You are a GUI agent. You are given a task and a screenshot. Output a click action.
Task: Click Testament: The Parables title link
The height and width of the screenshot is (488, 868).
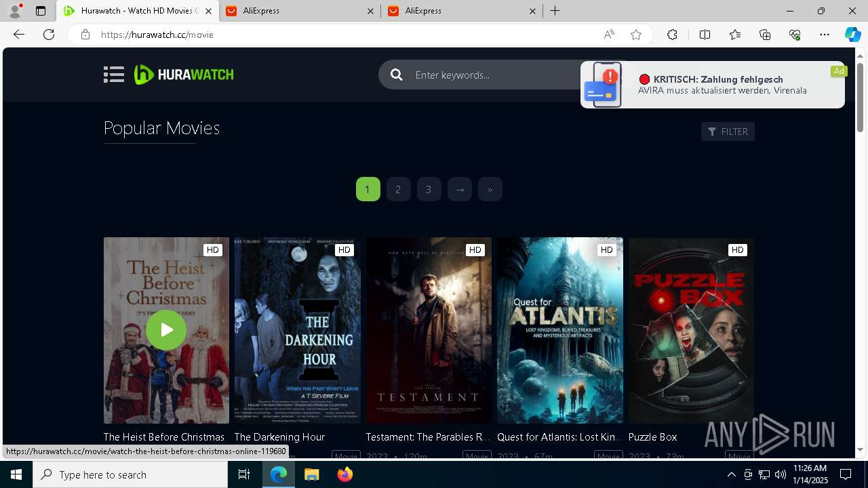coord(428,437)
